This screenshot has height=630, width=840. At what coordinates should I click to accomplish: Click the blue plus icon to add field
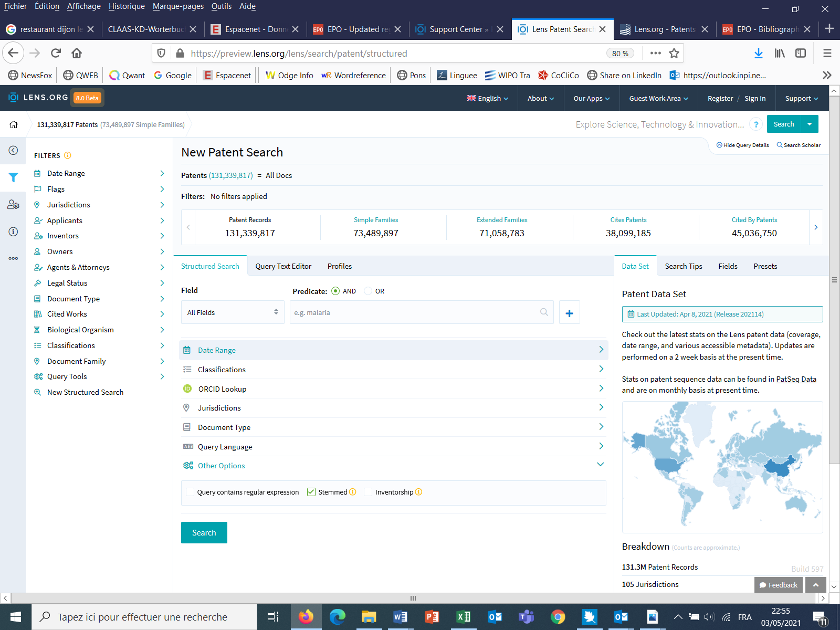[x=569, y=313]
